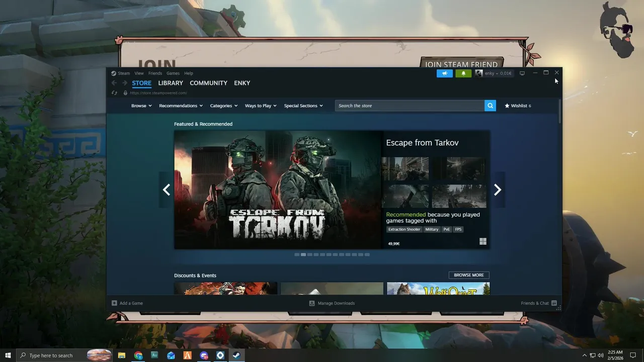Expand the Special Sections dropdown
Viewport: 644px width, 362px height.
[x=303, y=106]
